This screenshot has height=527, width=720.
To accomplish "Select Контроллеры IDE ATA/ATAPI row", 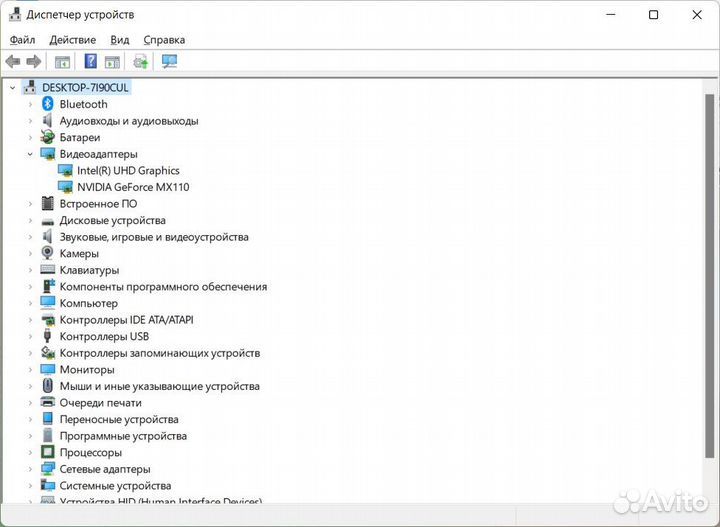I will click(126, 320).
